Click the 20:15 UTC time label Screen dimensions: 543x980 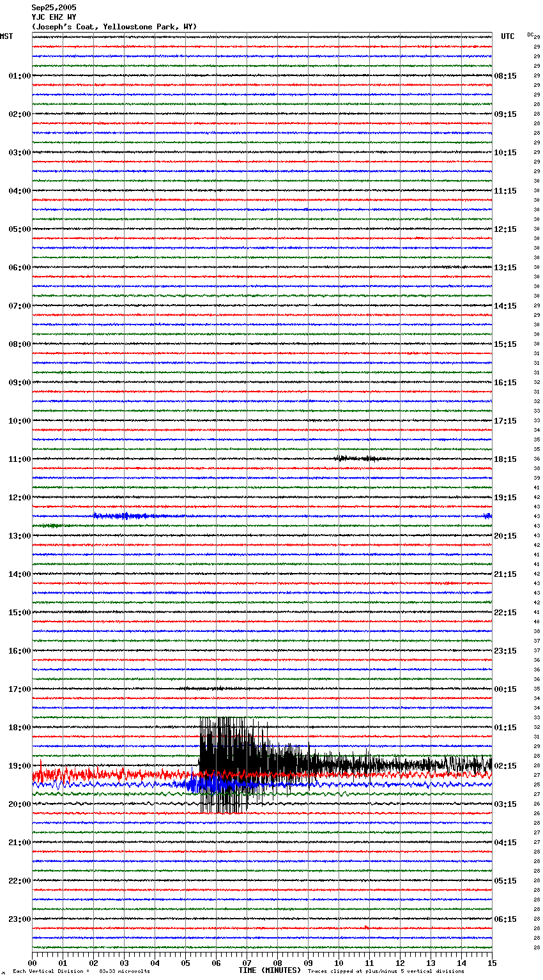[505, 536]
